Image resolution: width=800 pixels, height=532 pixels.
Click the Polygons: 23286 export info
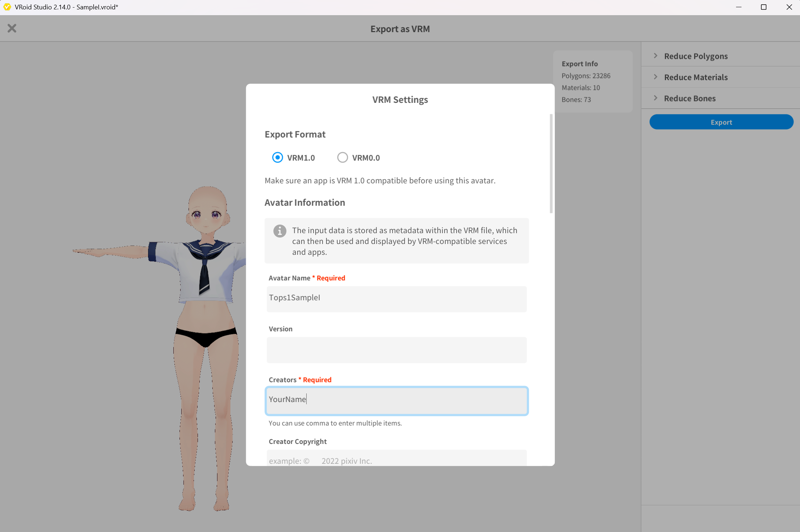point(586,76)
